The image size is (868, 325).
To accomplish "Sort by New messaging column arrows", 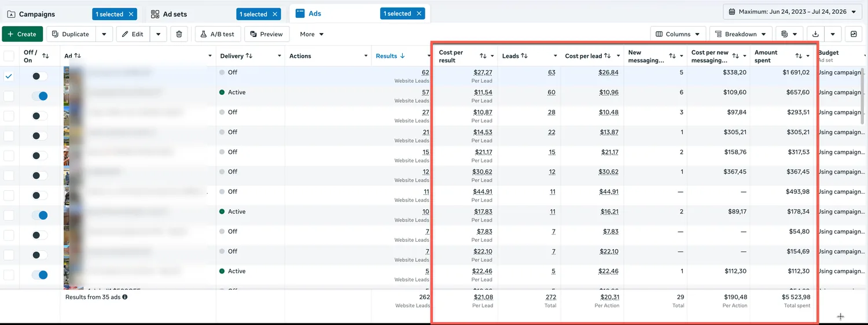I will [x=672, y=56].
